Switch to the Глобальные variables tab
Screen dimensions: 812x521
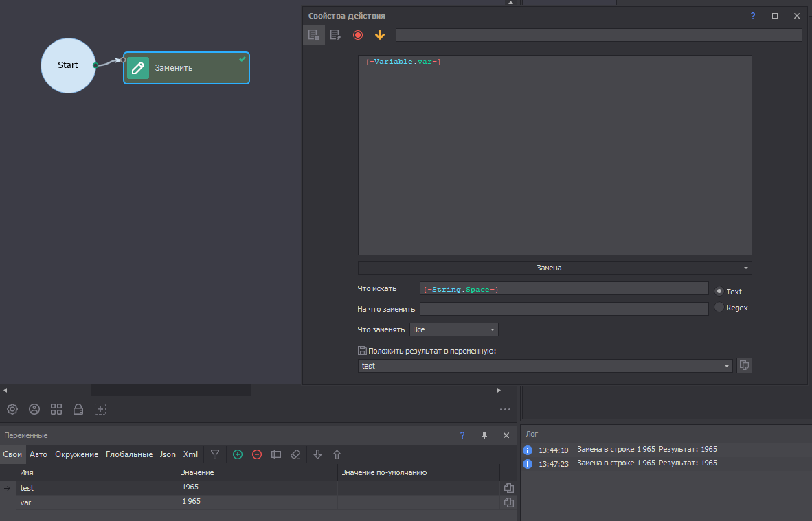[x=129, y=454]
